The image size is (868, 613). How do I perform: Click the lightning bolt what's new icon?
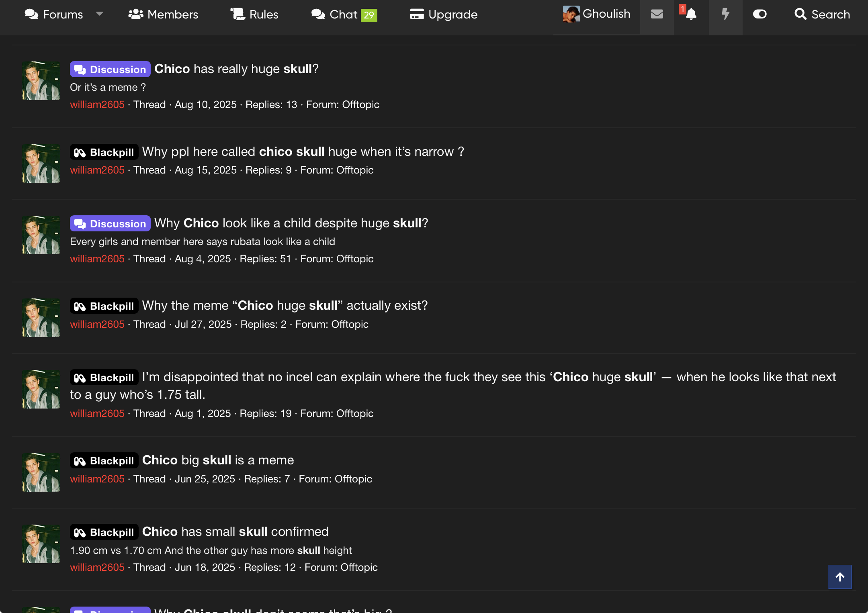[725, 14]
